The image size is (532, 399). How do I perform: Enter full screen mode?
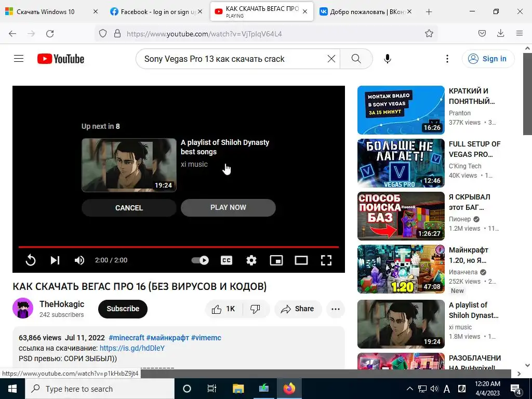(326, 260)
